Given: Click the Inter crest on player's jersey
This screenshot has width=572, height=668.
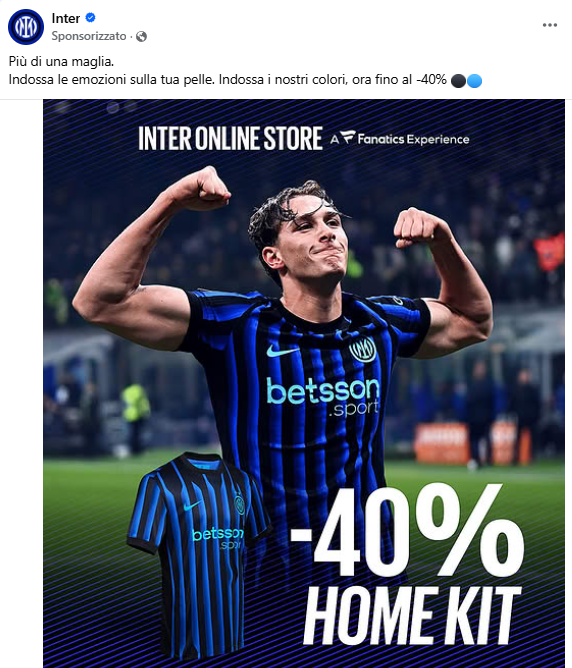Looking at the screenshot, I should (x=362, y=349).
